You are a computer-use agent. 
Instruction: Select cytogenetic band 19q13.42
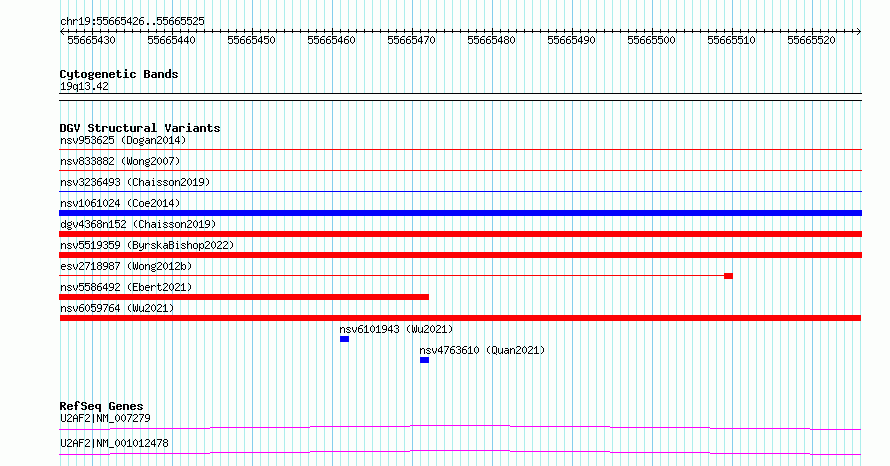click(84, 87)
